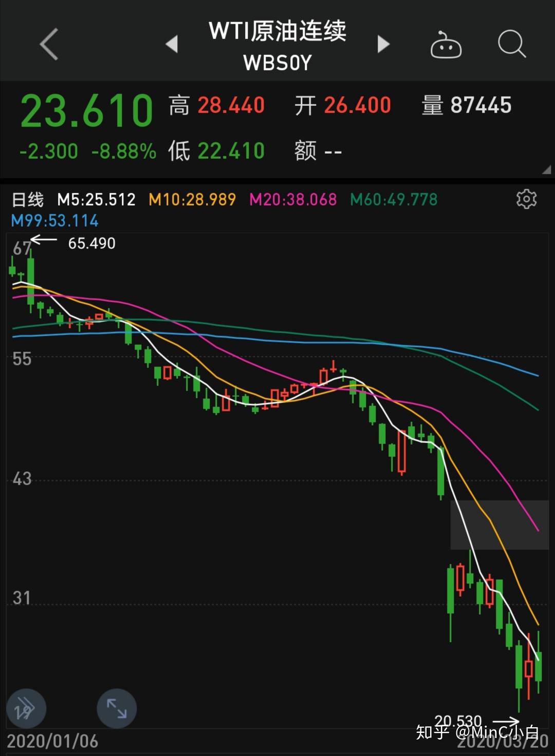
Task: Tap the change value -2.300
Action: [49, 152]
